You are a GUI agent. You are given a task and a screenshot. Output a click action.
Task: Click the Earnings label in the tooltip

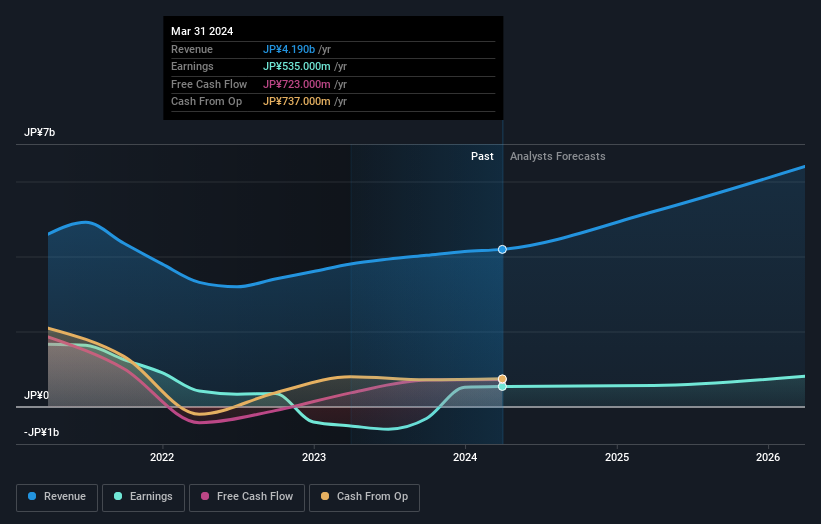(x=192, y=66)
